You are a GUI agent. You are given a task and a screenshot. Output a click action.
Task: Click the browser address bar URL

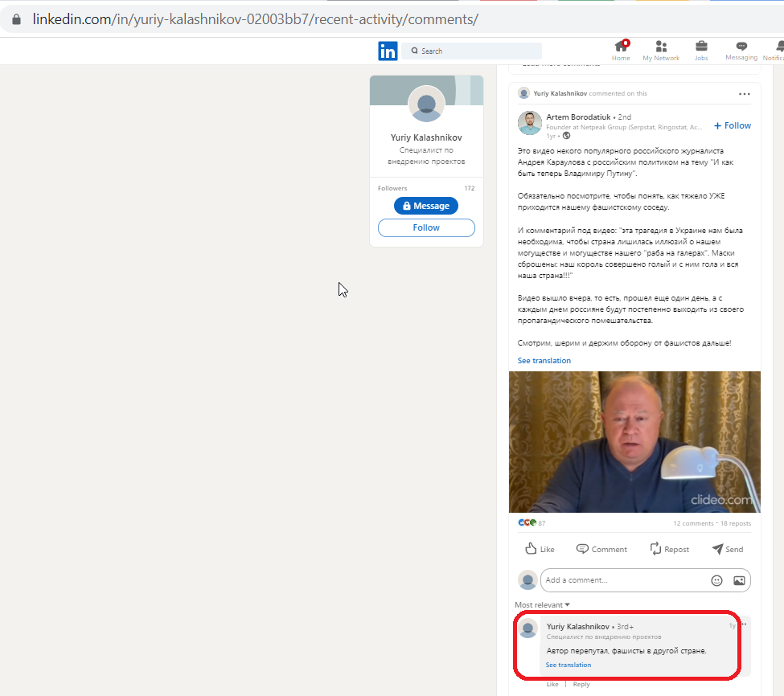[256, 19]
